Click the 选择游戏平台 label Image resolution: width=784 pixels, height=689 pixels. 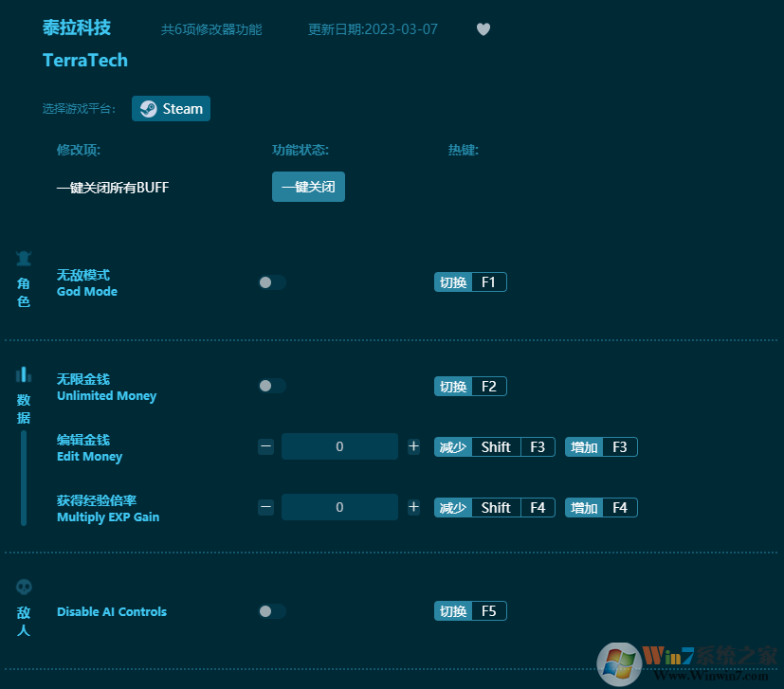[x=79, y=108]
